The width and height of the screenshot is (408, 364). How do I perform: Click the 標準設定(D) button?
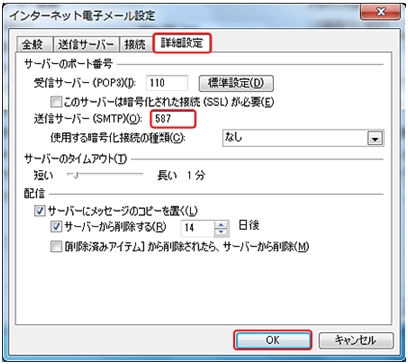(x=236, y=83)
